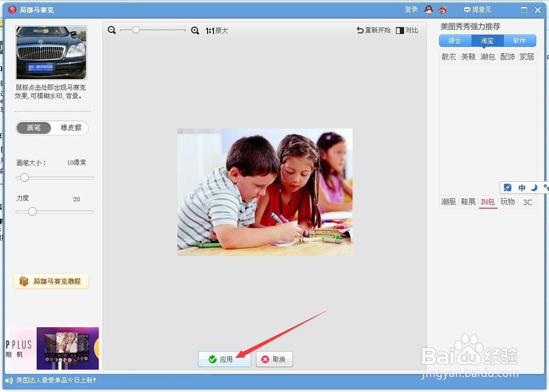The width and height of the screenshot is (549, 392).
Task: Apply mosaic with the 应用 button
Action: coord(224,359)
